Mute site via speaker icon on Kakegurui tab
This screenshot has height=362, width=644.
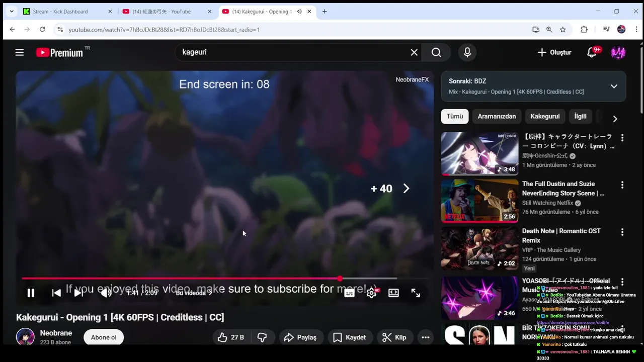pos(299,12)
